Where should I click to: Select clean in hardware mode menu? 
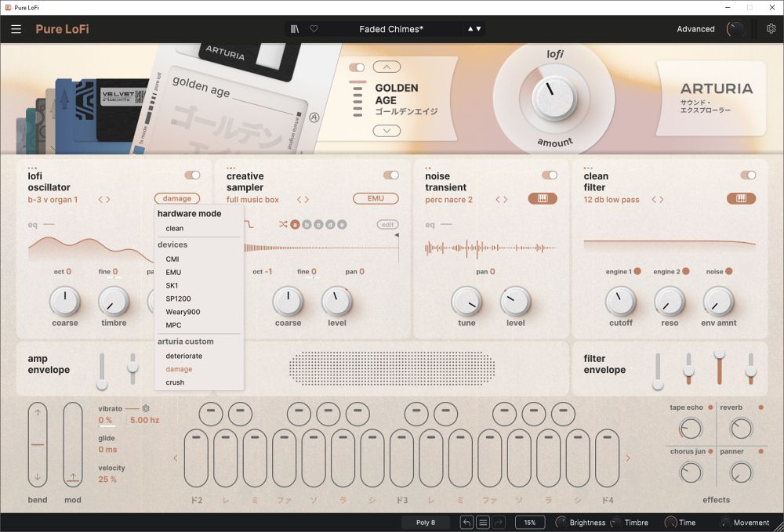click(175, 228)
